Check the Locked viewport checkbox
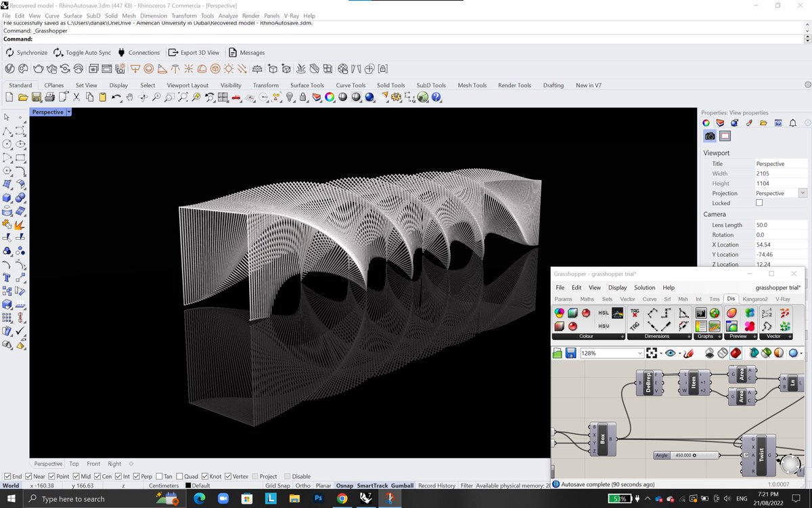This screenshot has width=812, height=508. tap(759, 203)
